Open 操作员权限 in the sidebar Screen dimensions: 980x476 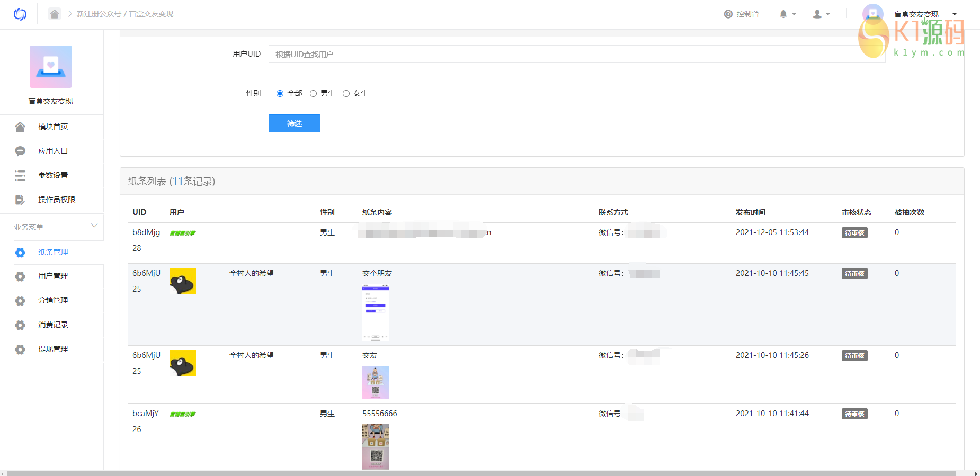[x=57, y=200]
